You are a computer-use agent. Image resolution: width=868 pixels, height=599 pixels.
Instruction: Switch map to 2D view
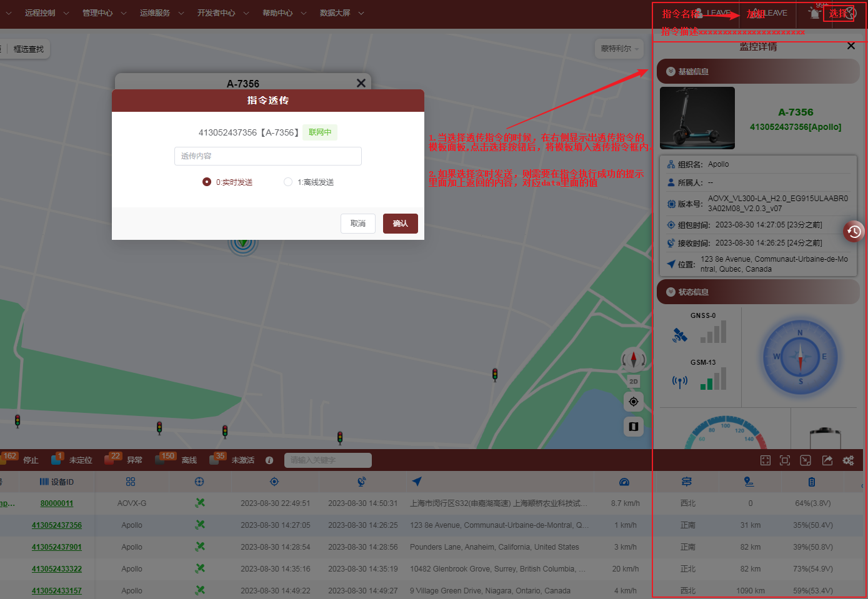(633, 381)
